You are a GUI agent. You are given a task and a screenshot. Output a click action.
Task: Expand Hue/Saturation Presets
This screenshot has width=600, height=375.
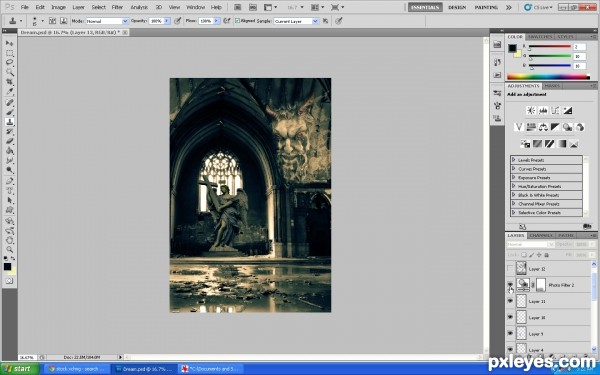coord(514,186)
